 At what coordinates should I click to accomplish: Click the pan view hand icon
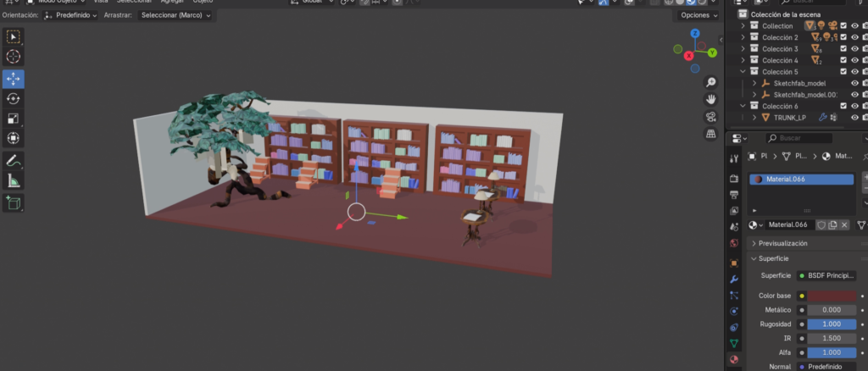(x=711, y=99)
